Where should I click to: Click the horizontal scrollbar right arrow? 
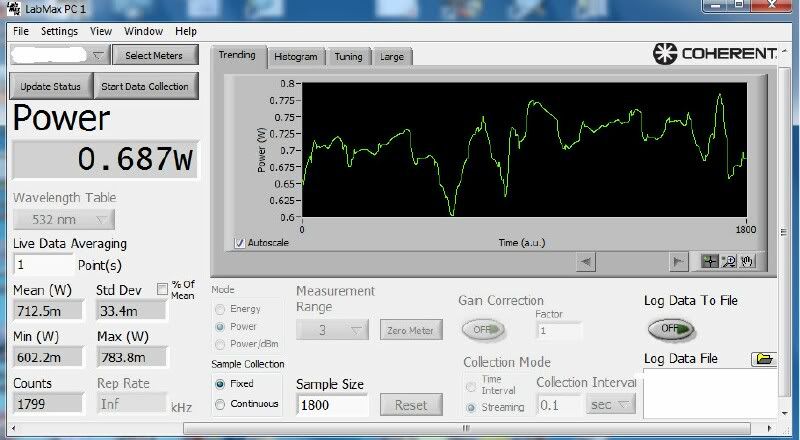pos(770,428)
